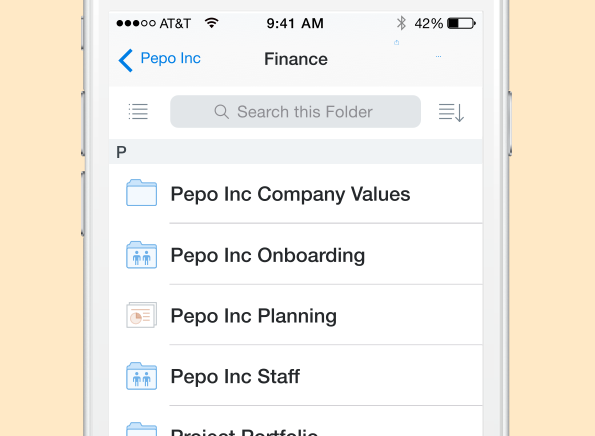595x436 pixels.
Task: Click the shared Staff folder icon
Action: click(141, 376)
